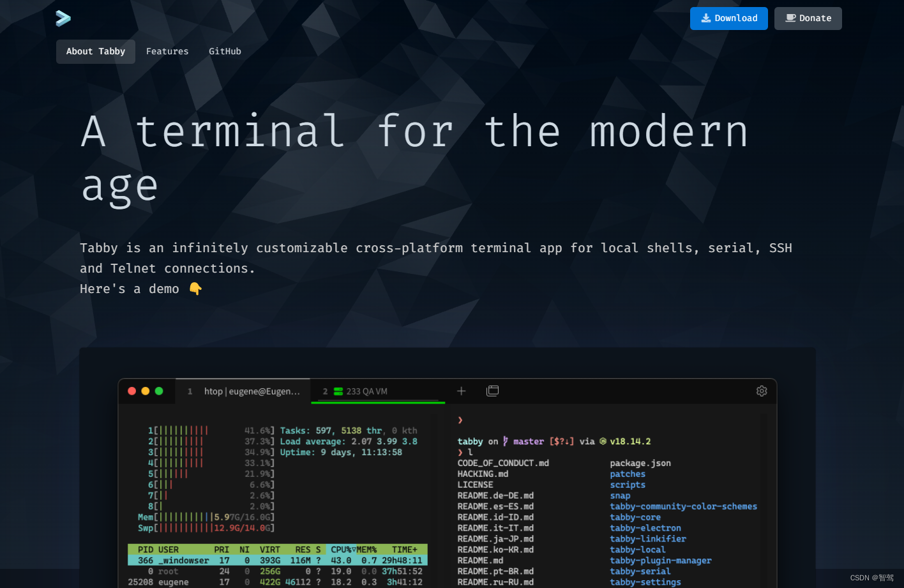904x588 pixels.
Task: Click 'tabby-plugin-manager' entry
Action: pos(661,561)
